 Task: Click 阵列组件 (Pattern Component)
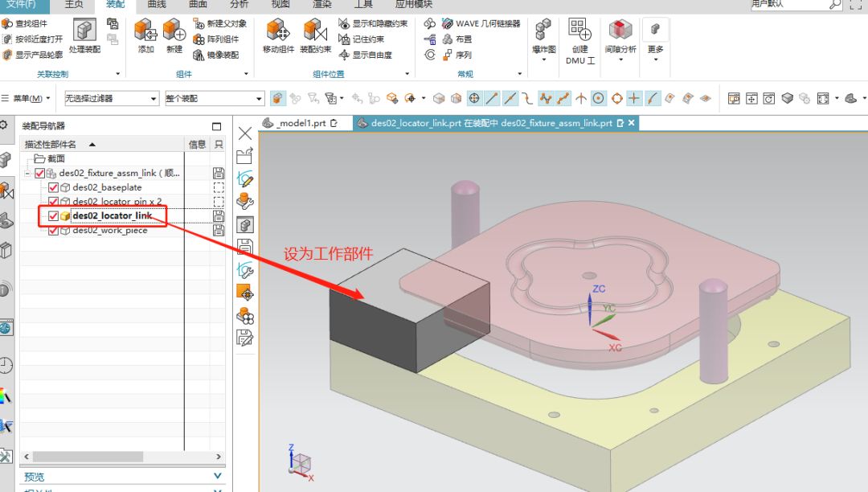216,39
